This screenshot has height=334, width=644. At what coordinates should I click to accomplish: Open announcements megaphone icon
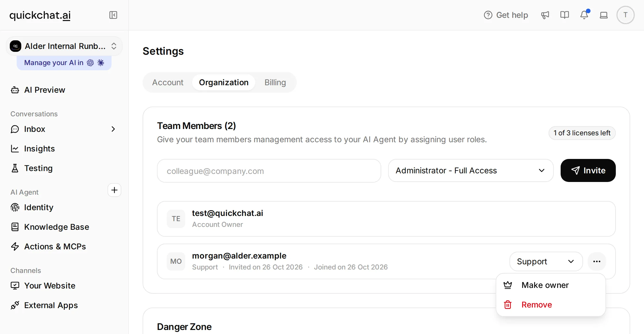pos(545,15)
